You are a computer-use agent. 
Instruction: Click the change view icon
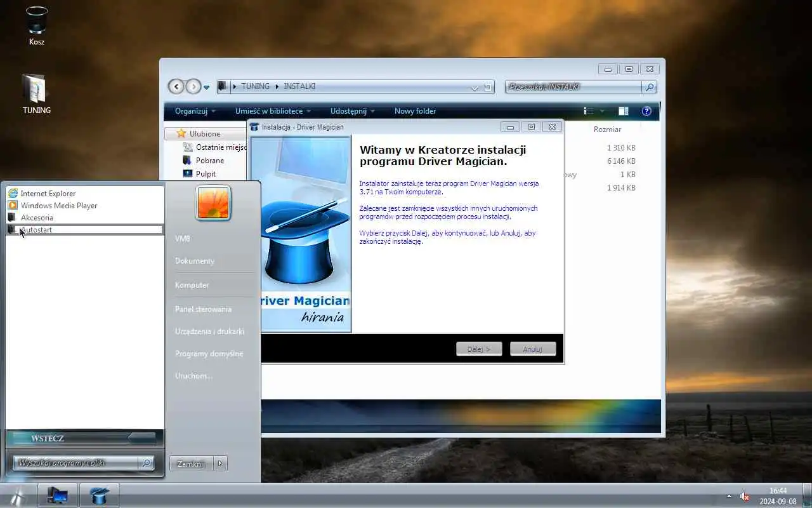(x=589, y=111)
